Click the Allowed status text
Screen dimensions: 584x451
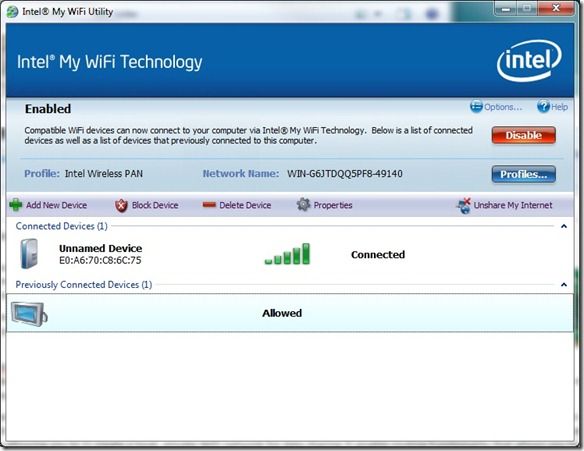coord(282,313)
